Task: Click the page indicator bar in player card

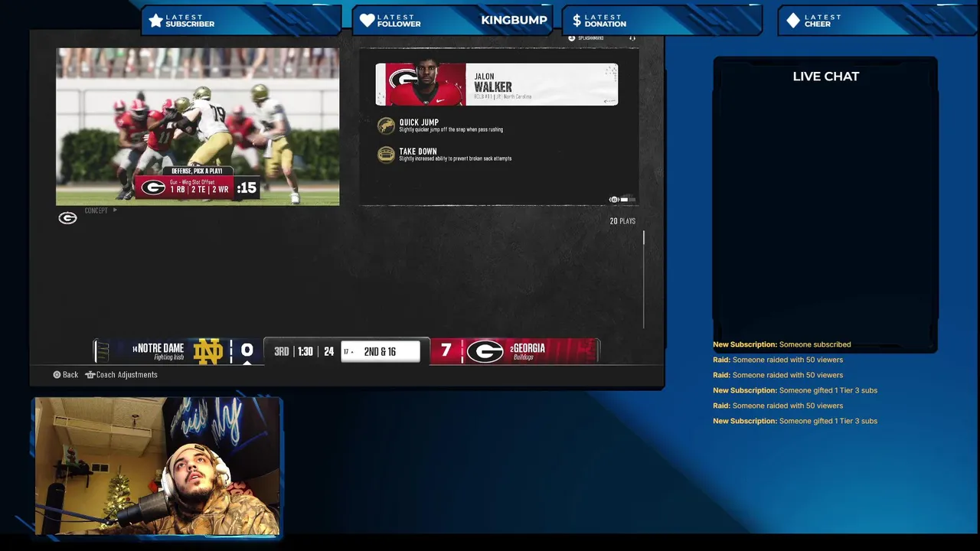Action: (628, 200)
